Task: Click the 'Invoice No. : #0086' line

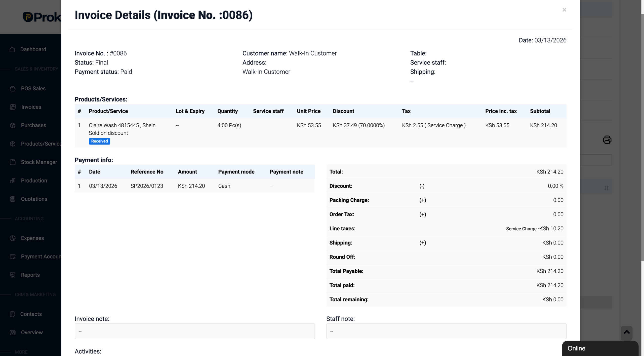Action: click(101, 53)
